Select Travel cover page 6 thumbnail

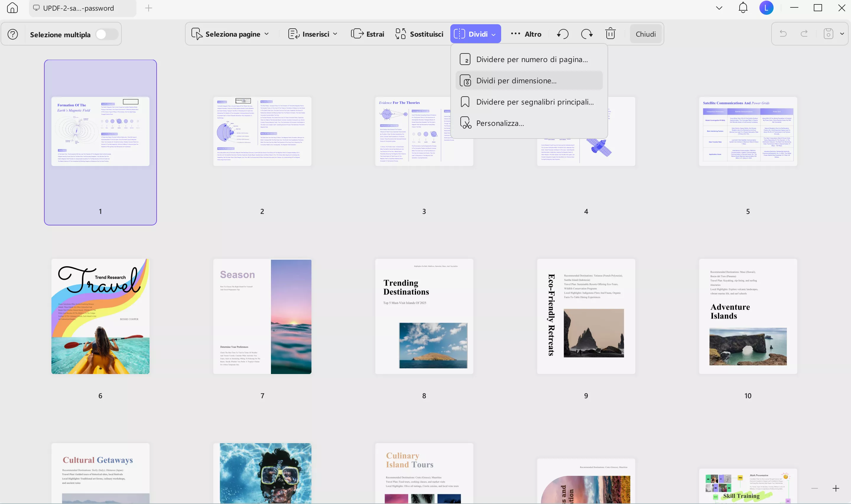pos(100,316)
